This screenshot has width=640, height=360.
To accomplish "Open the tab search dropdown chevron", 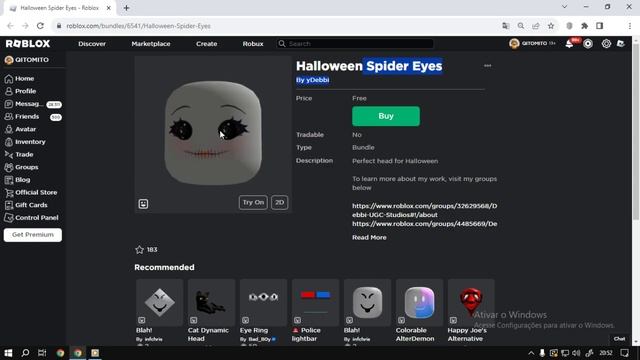I will pyautogui.click(x=564, y=7).
